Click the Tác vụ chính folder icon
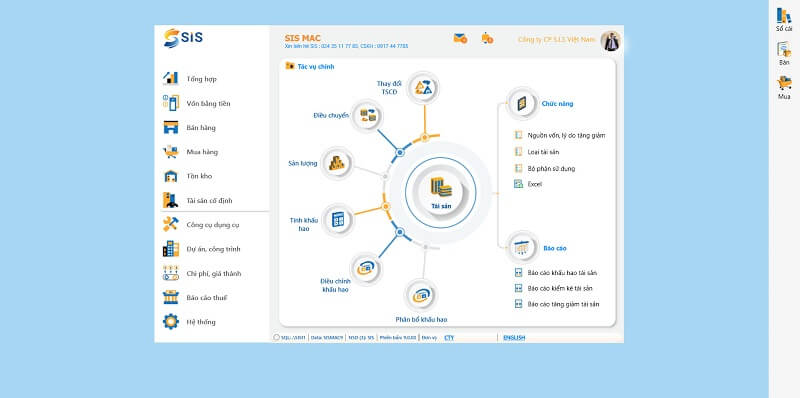 click(290, 66)
